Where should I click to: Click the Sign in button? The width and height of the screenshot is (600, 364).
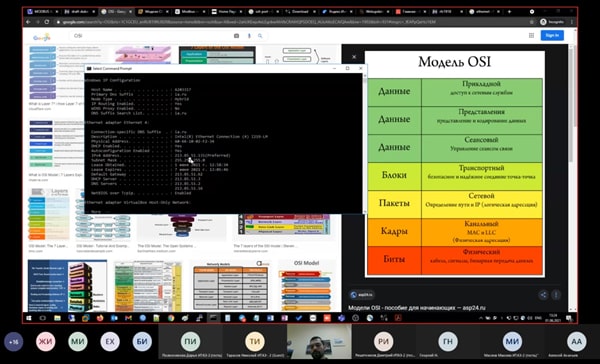[552, 35]
